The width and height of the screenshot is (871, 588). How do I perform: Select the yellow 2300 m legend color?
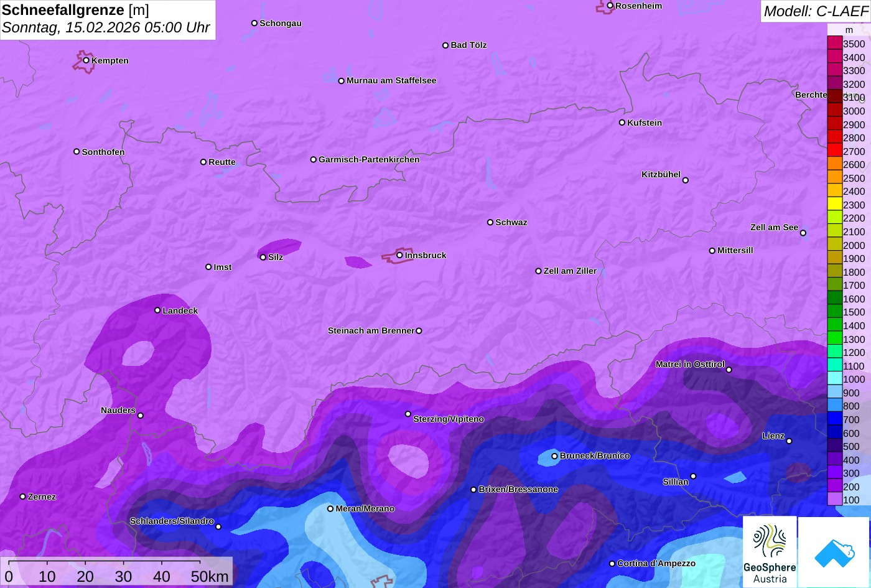(834, 205)
